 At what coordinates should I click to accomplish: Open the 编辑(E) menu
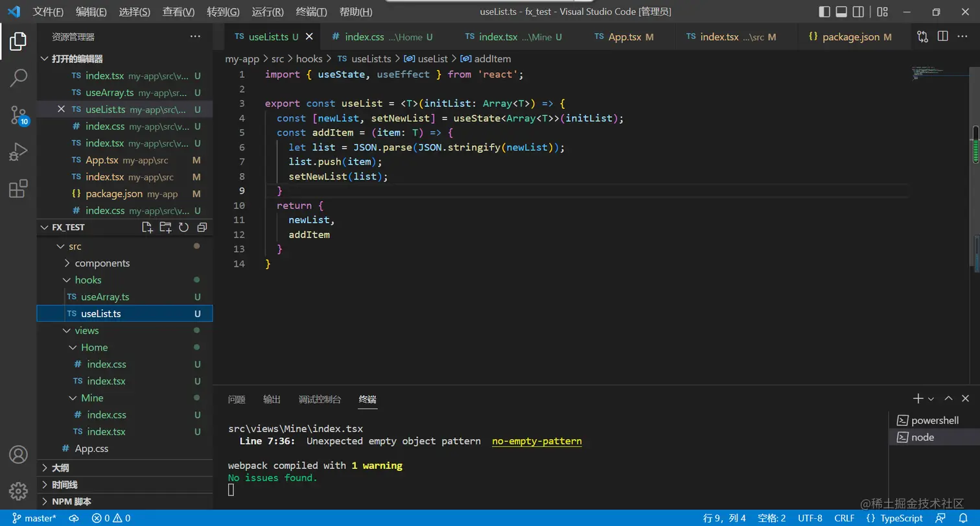pos(91,12)
